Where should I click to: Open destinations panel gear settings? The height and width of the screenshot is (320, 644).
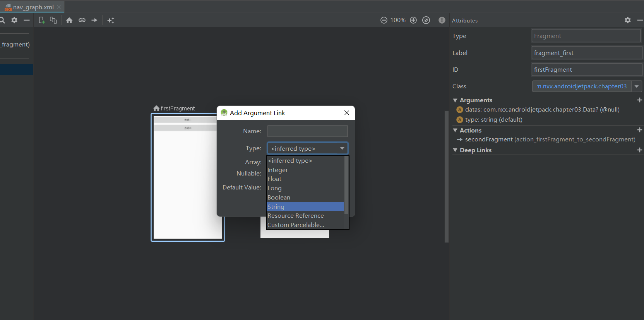click(x=14, y=20)
